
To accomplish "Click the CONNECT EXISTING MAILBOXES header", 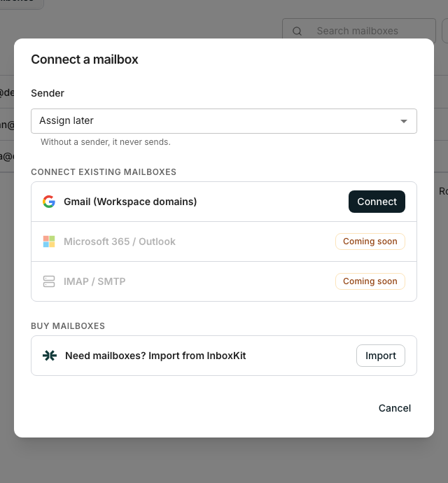I will click(104, 172).
